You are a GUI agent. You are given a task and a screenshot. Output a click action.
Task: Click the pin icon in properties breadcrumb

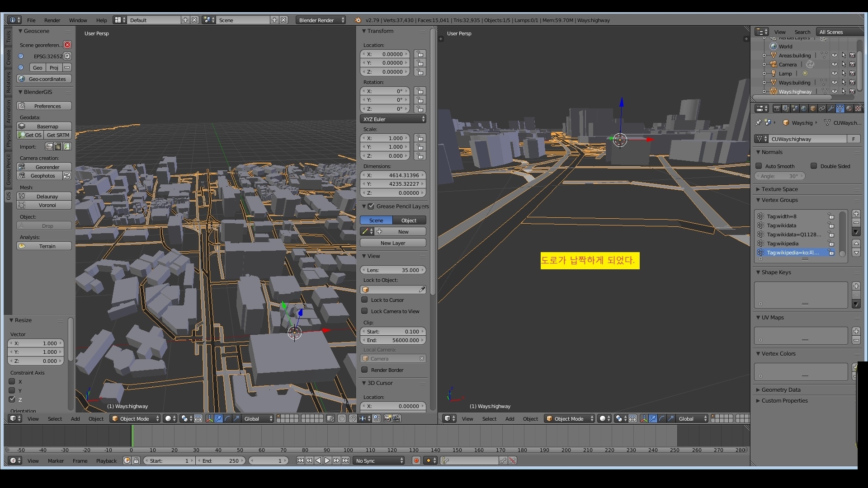point(759,122)
